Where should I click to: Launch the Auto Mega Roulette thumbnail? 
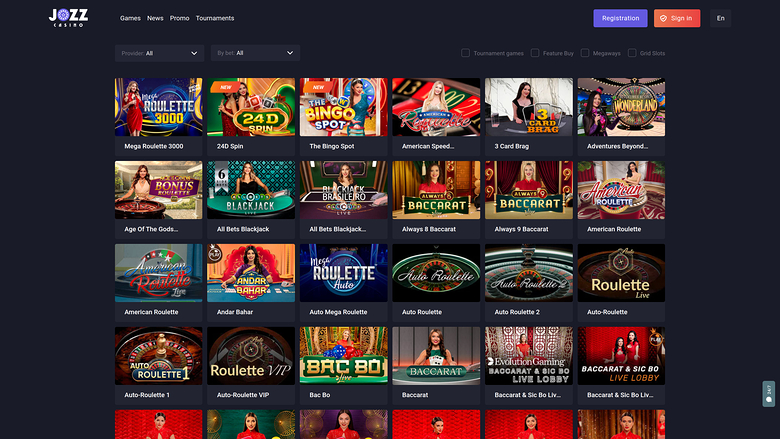click(x=344, y=273)
